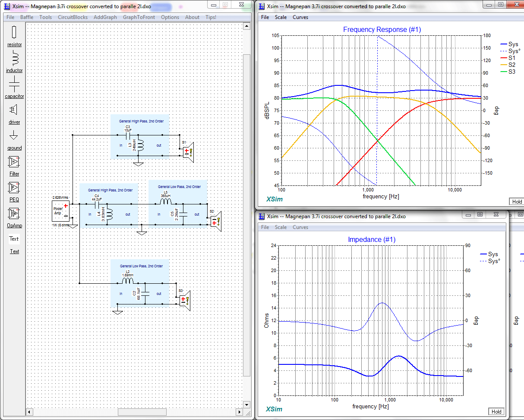Click top General High Pass, 2nd Order block label

pyautogui.click(x=142, y=121)
